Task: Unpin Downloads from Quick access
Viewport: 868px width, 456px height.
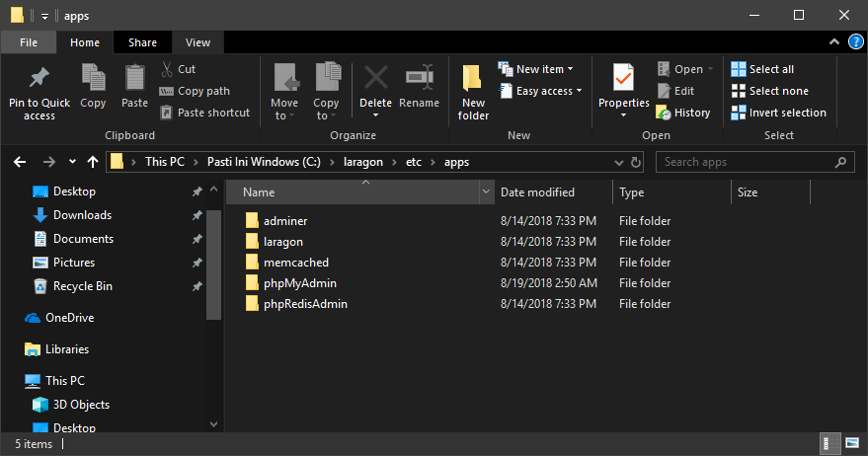Action: [197, 215]
